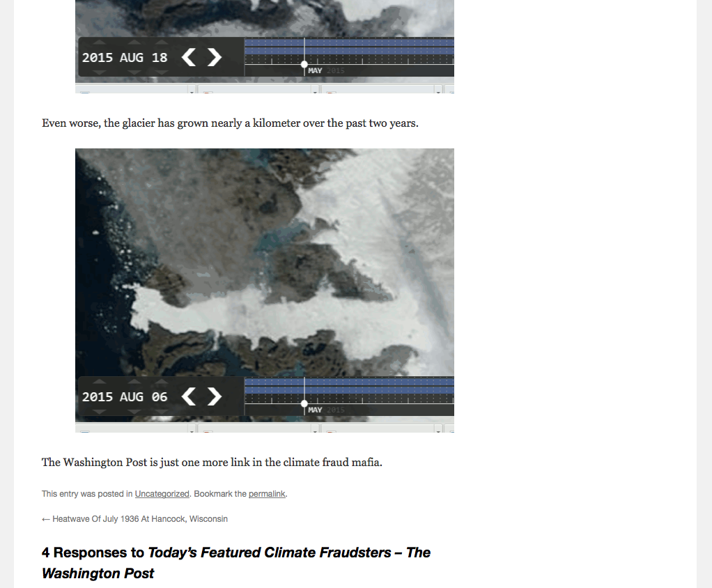
Task: Click previous-day arrow beside 2015 AUG 06
Action: pyautogui.click(x=188, y=396)
